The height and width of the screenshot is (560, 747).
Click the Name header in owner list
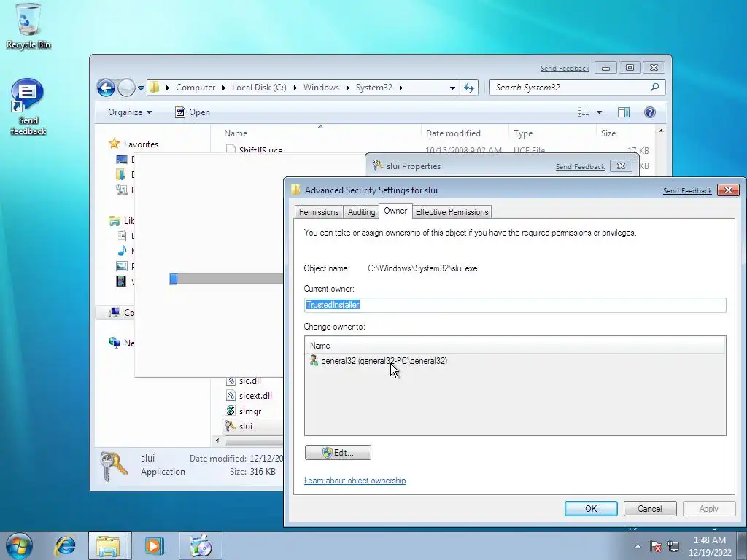coord(320,346)
